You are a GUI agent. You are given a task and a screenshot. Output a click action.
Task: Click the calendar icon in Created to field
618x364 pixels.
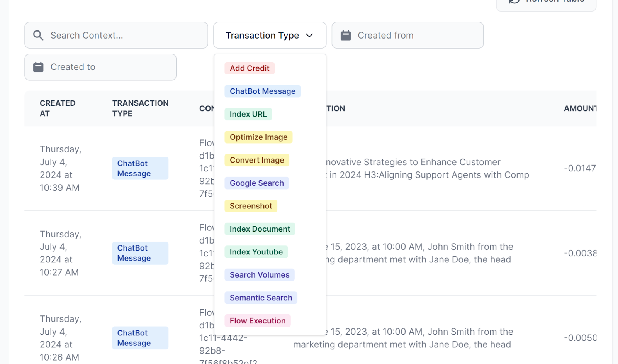tap(38, 67)
